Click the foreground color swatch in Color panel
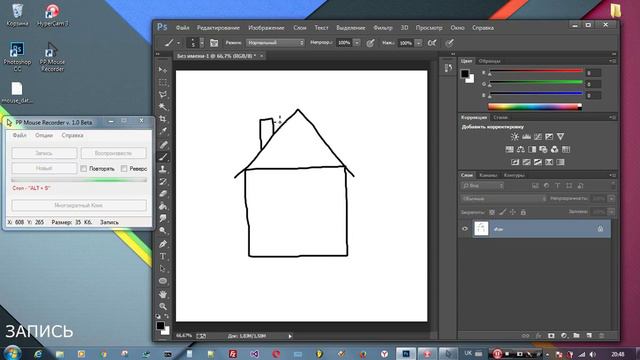Image resolution: width=640 pixels, height=360 pixels. pos(465,74)
